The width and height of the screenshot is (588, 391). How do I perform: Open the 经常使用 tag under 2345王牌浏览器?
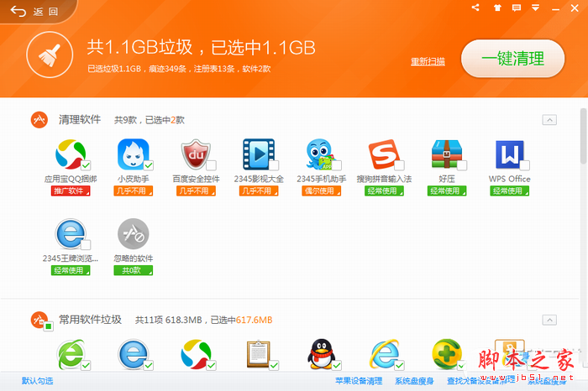71,270
